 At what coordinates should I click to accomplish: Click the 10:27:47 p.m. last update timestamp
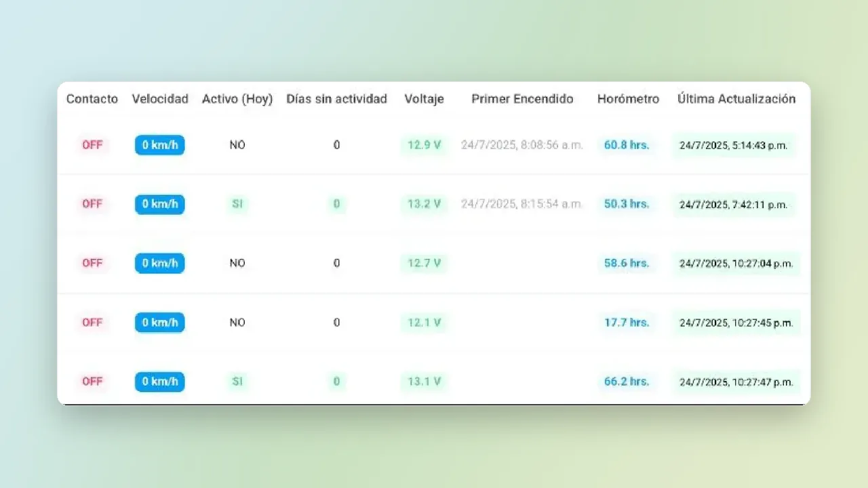click(736, 382)
